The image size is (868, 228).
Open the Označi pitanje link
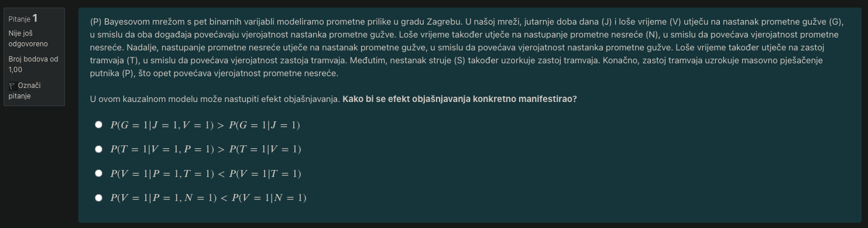pyautogui.click(x=25, y=90)
